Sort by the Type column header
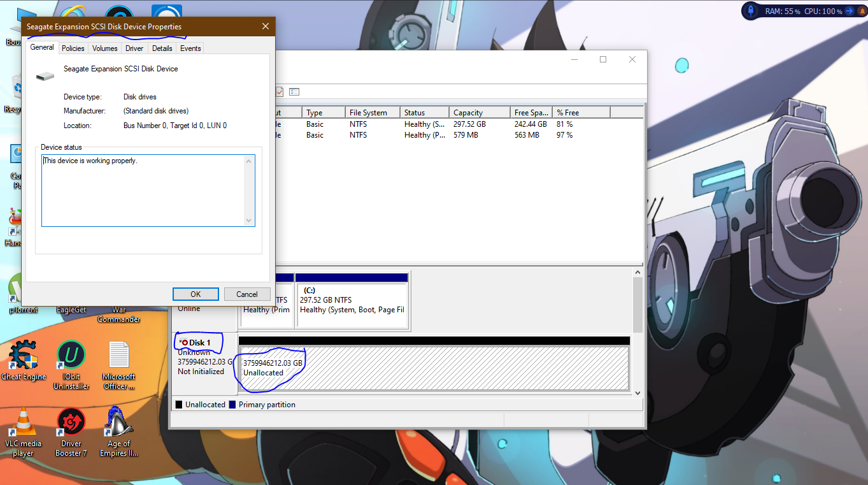Viewport: 868px width, 485px height. (324, 112)
